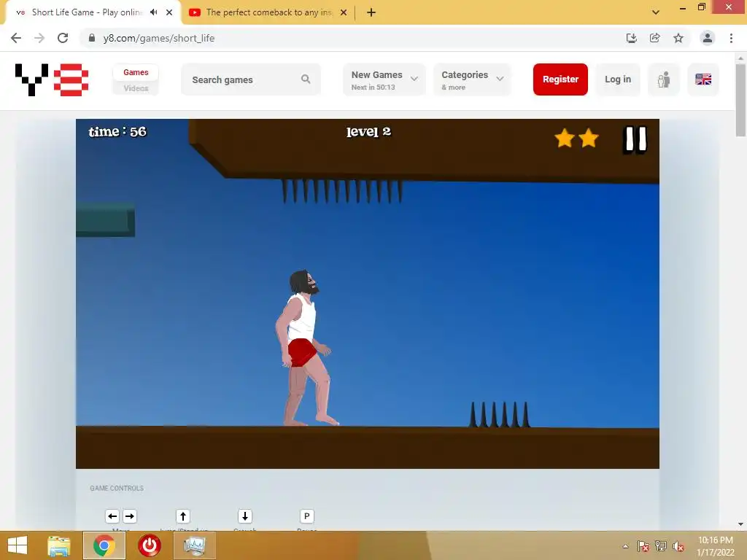Click the red power app in taskbar
The height and width of the screenshot is (560, 747).
pos(150,545)
